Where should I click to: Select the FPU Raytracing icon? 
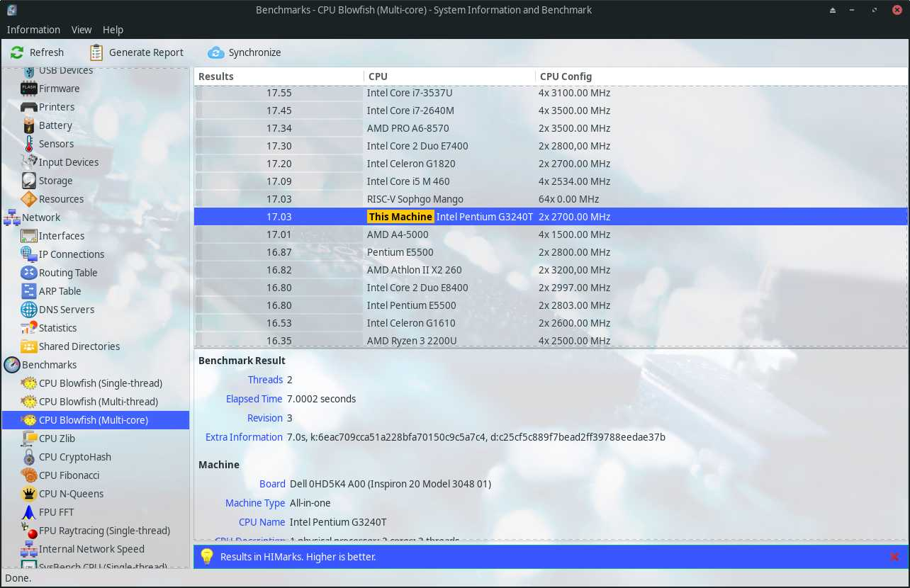[x=29, y=531]
